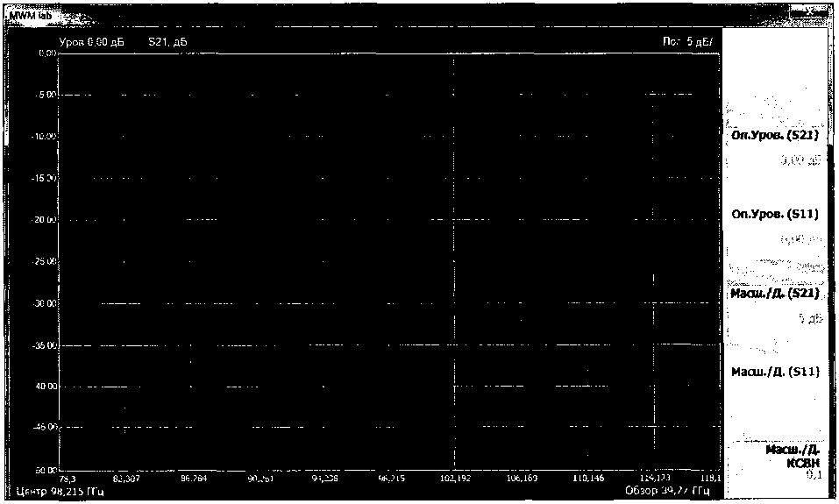This screenshot has height=504, width=839.
Task: Click the Оп.Уров. (S11) reference level button
Action: tap(775, 215)
